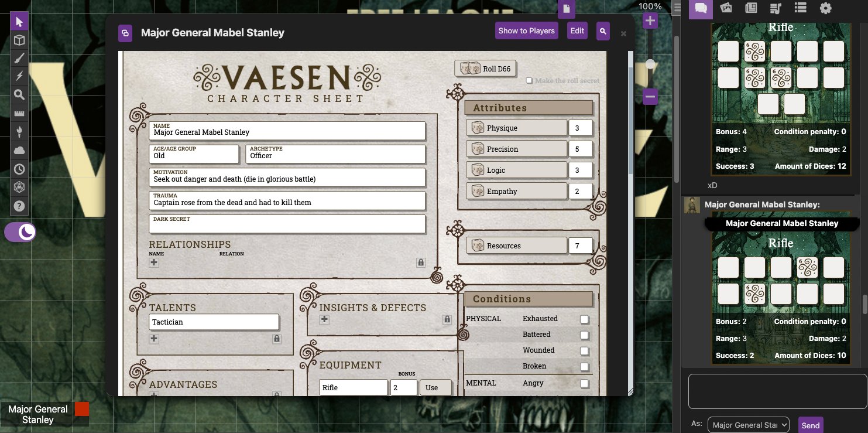Screen dimensions: 868x433
Task: Click the Edit button
Action: pyautogui.click(x=577, y=30)
